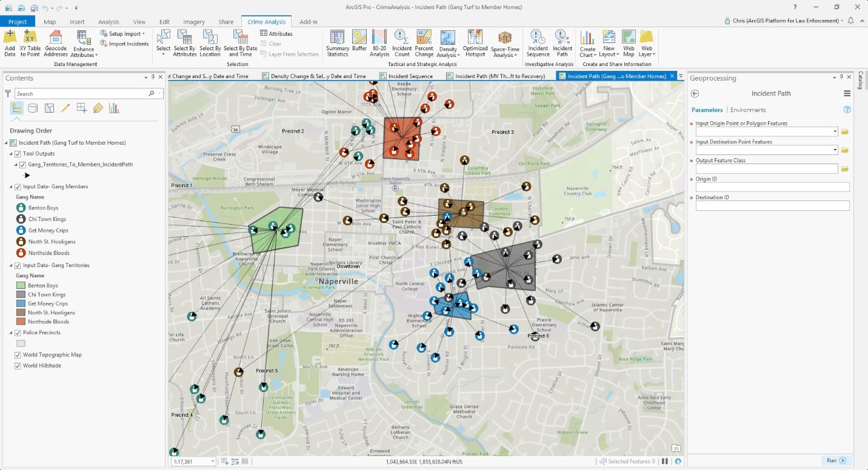Switch Contents to List By Snapping

pyautogui.click(x=81, y=108)
